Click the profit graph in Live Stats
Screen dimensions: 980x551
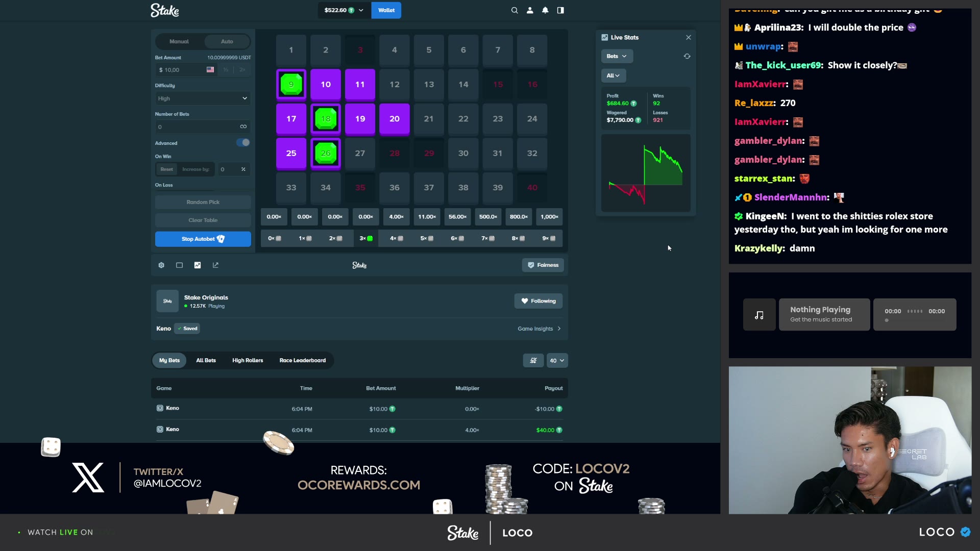pos(646,173)
